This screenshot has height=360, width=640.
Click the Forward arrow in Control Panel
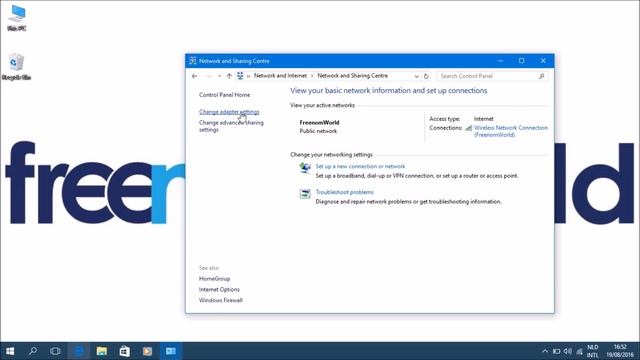click(x=208, y=76)
